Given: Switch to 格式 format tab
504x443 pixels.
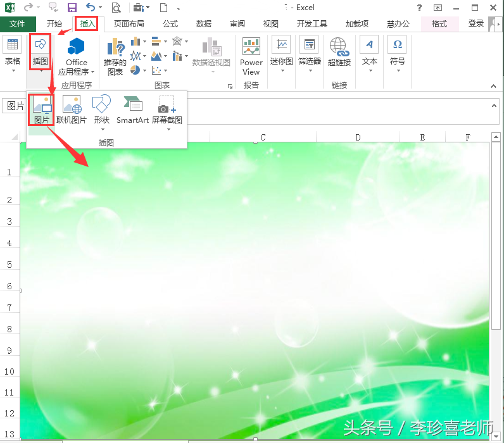Looking at the screenshot, I should 439,24.
